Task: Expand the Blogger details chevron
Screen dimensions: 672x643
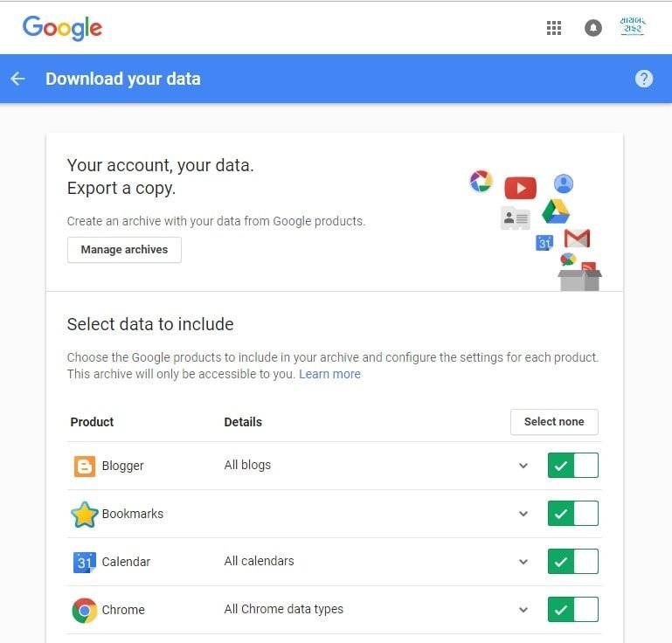Action: (x=523, y=466)
